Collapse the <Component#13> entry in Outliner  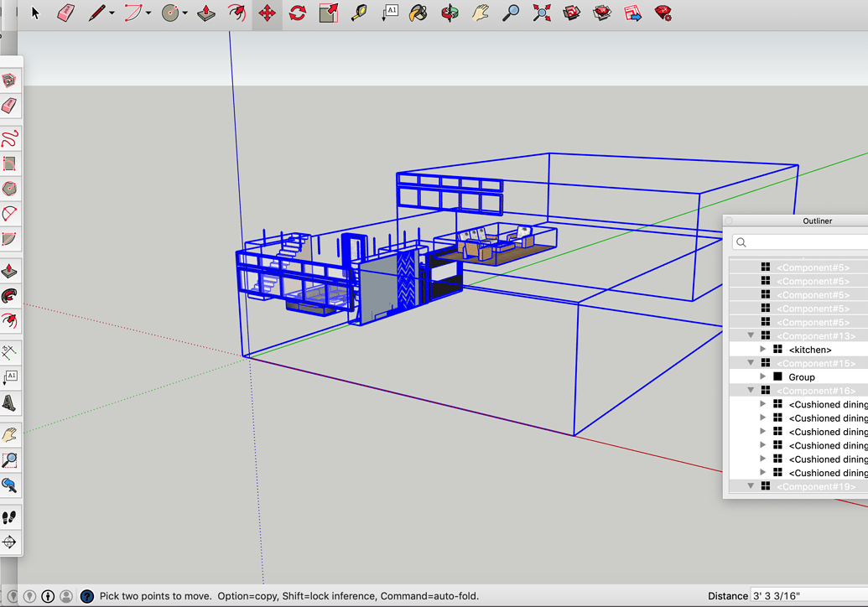click(x=751, y=335)
